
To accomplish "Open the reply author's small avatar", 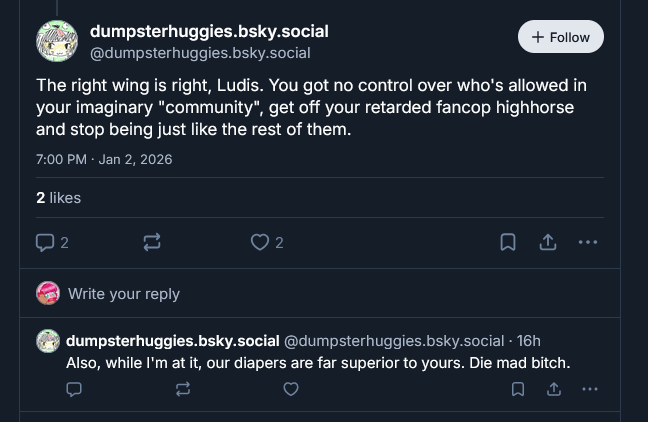I will 48,340.
